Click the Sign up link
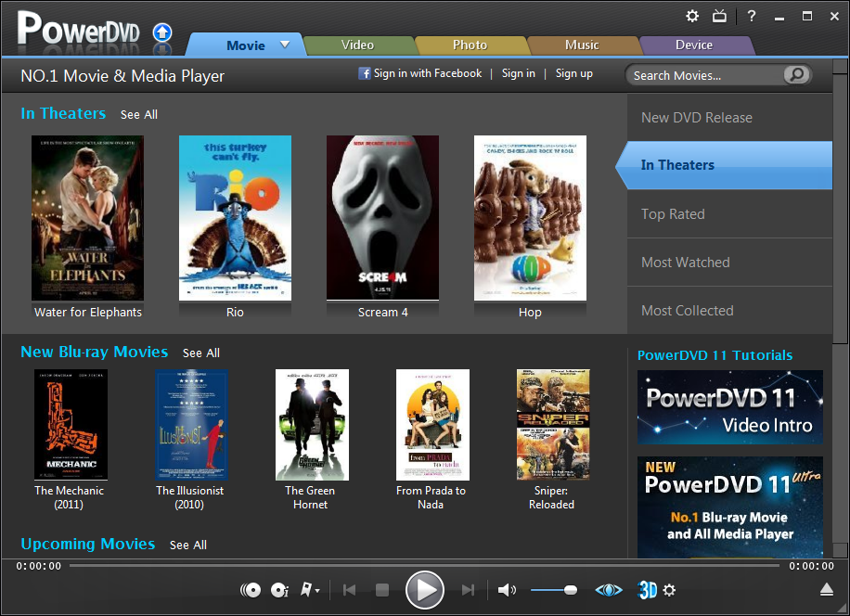This screenshot has height=616, width=850. (x=574, y=73)
